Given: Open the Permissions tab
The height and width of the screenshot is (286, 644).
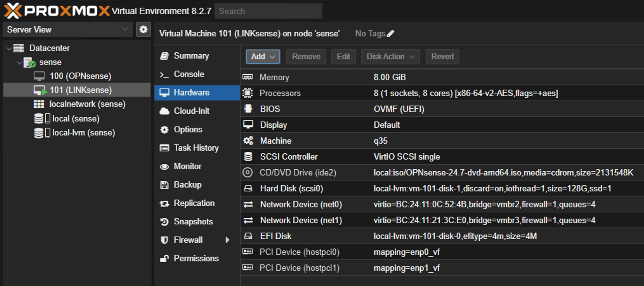Looking at the screenshot, I should click(x=197, y=259).
